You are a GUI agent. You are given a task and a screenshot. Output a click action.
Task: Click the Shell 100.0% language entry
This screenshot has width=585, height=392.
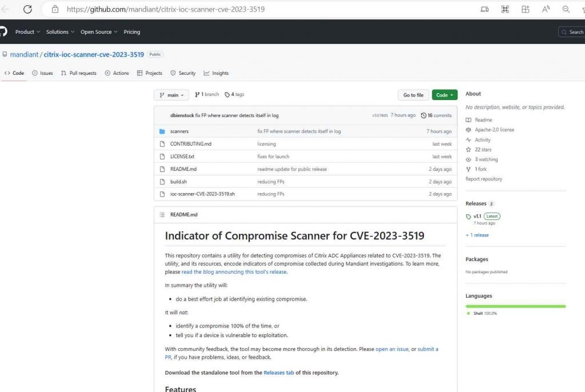482,313
